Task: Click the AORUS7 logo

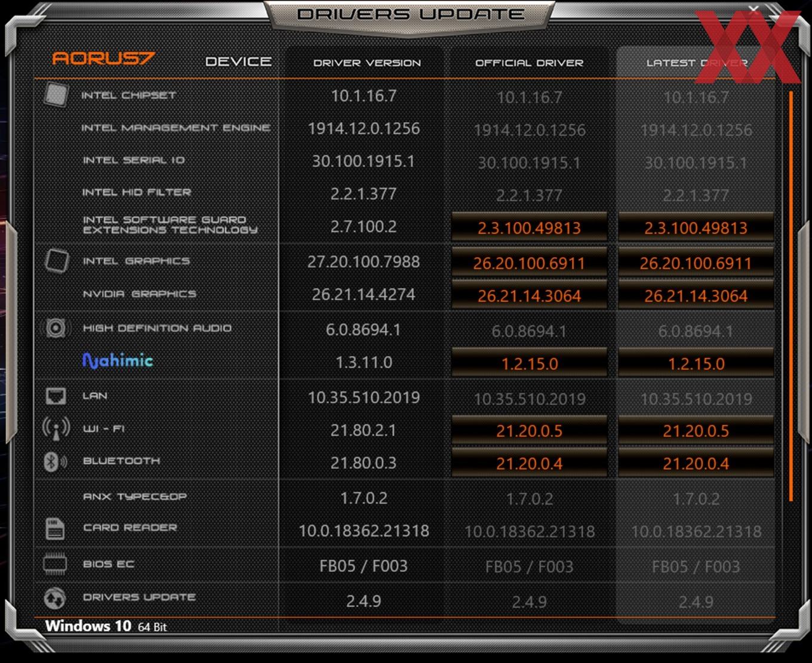Action: click(103, 58)
